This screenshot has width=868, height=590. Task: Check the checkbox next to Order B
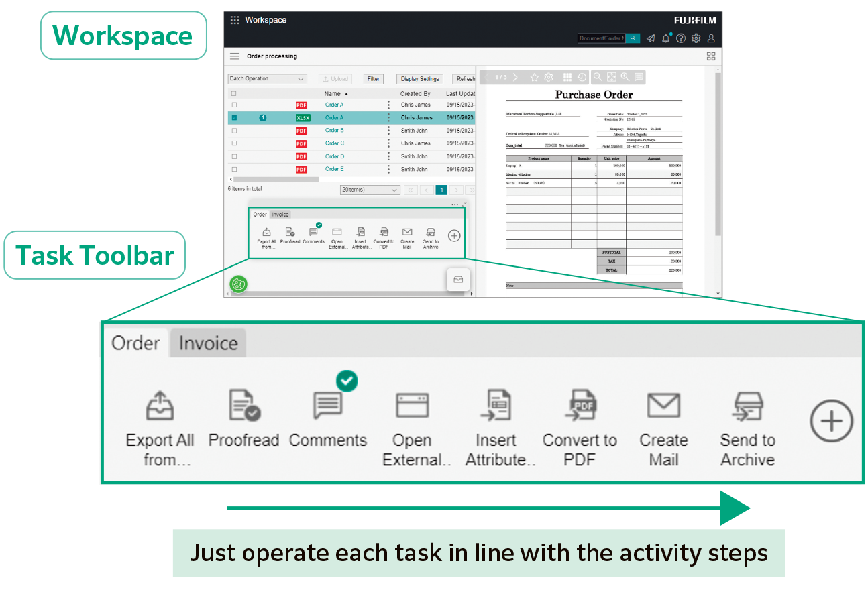[234, 130]
